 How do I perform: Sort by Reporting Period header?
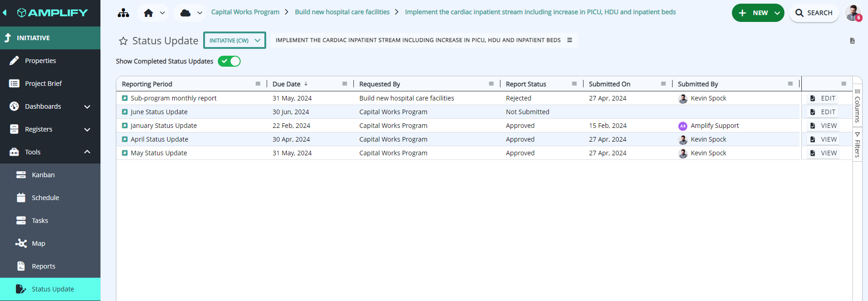point(147,84)
